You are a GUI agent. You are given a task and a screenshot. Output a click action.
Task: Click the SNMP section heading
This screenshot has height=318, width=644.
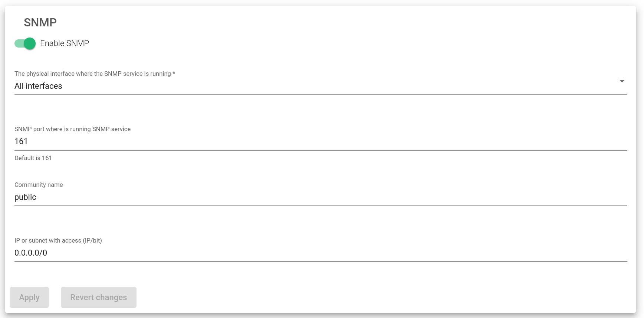tap(40, 22)
